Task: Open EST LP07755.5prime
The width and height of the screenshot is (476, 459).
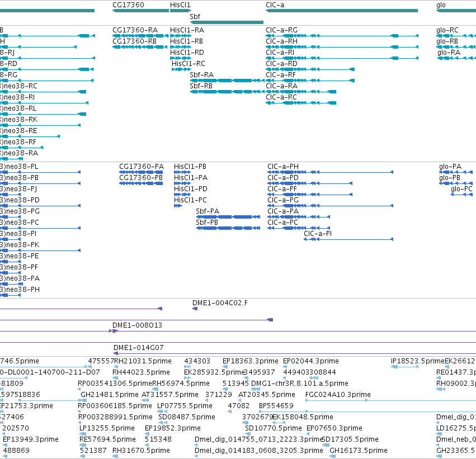Action: click(x=185, y=406)
